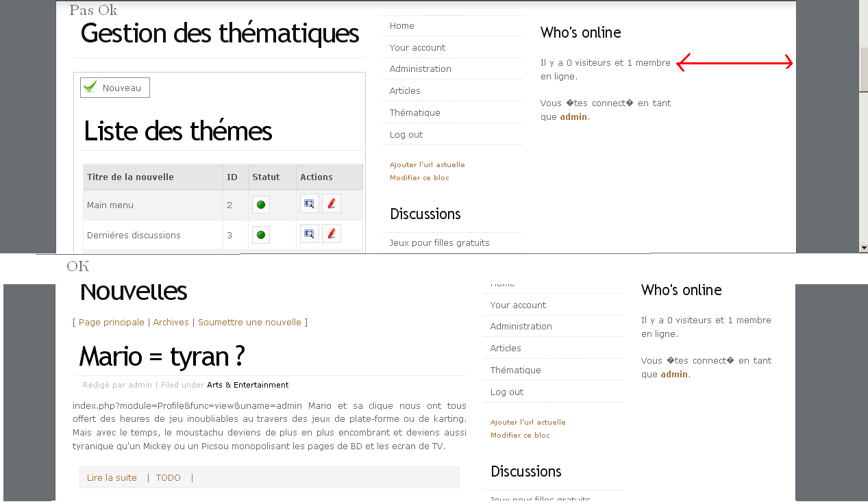This screenshot has height=504, width=868.
Task: Open the Arts & Entertainment category link
Action: point(247,385)
